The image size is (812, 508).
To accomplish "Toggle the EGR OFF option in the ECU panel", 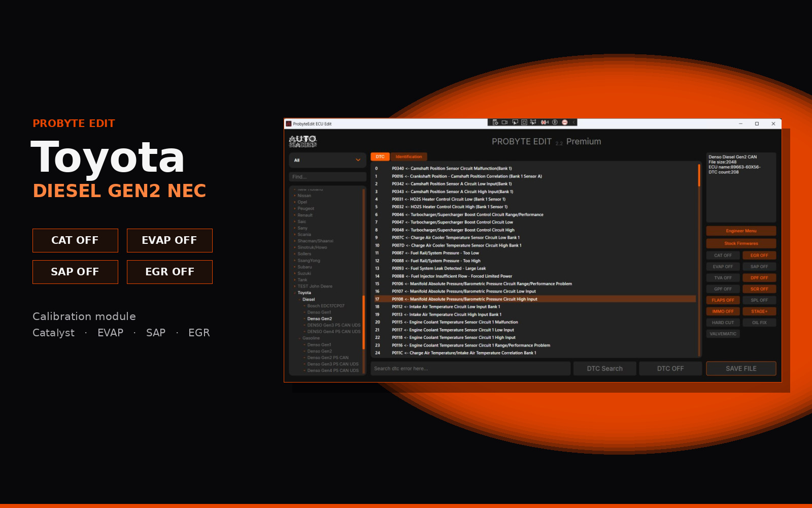I will 759,256.
